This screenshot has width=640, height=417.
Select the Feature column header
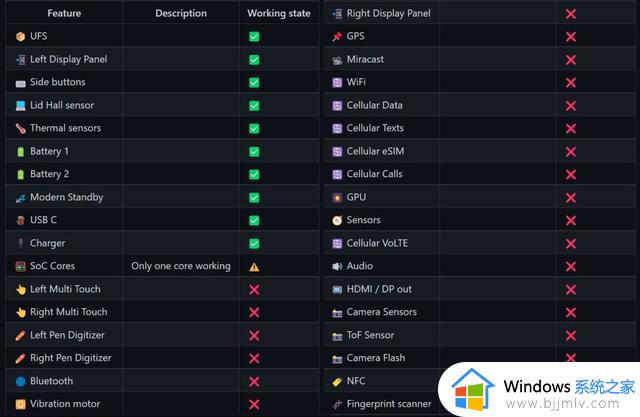[64, 13]
